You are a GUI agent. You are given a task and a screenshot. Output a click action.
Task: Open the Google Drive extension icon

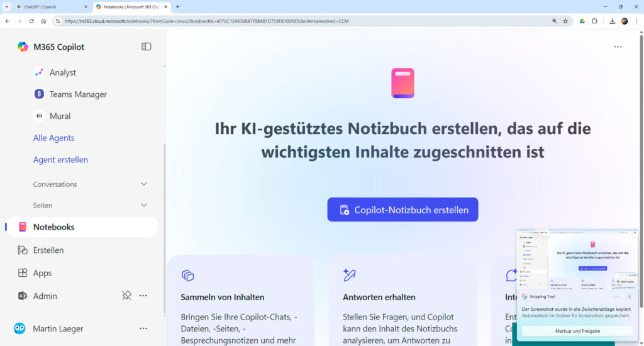coord(582,21)
